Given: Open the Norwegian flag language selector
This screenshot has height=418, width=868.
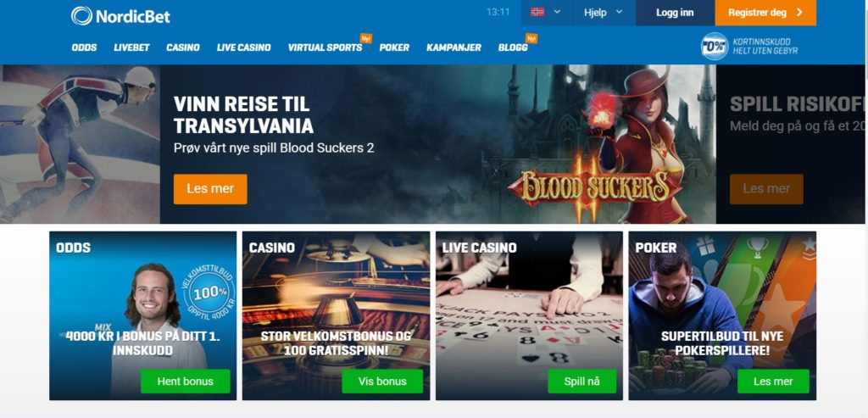Looking at the screenshot, I should (x=547, y=12).
